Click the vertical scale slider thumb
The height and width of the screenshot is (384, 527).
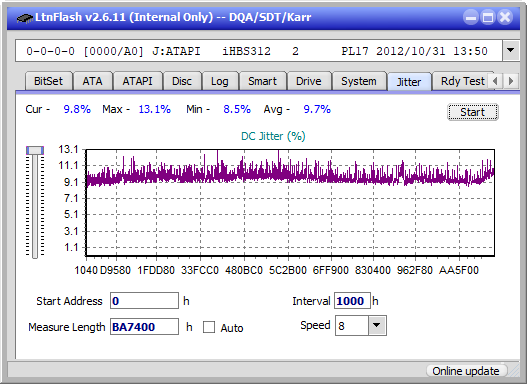click(x=35, y=150)
